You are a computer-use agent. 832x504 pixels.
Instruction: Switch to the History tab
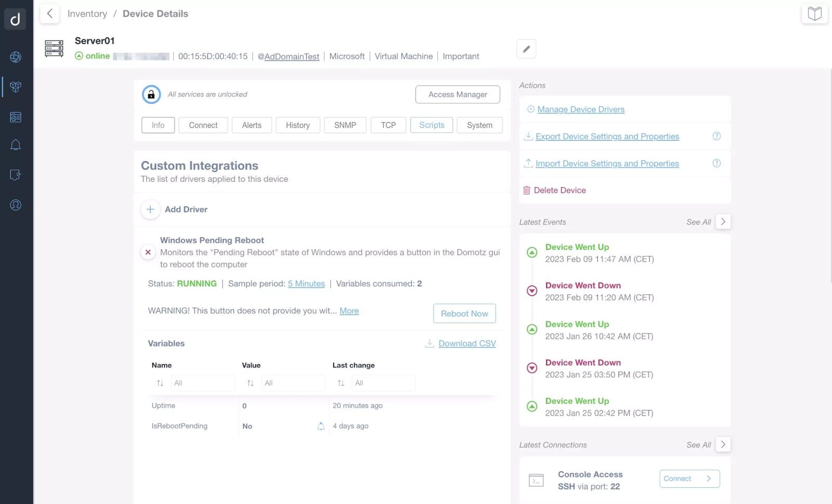tap(298, 125)
